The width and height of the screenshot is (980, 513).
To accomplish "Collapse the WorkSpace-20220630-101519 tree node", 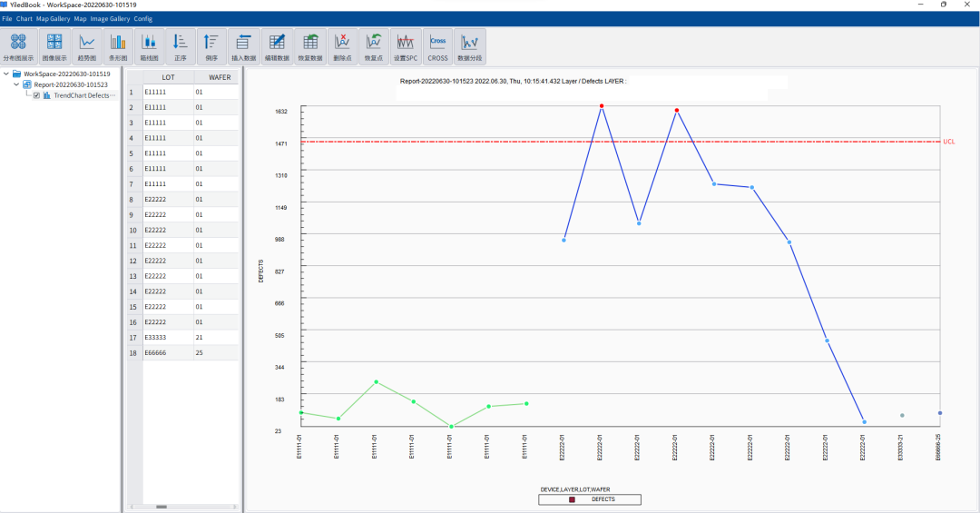I will point(6,74).
